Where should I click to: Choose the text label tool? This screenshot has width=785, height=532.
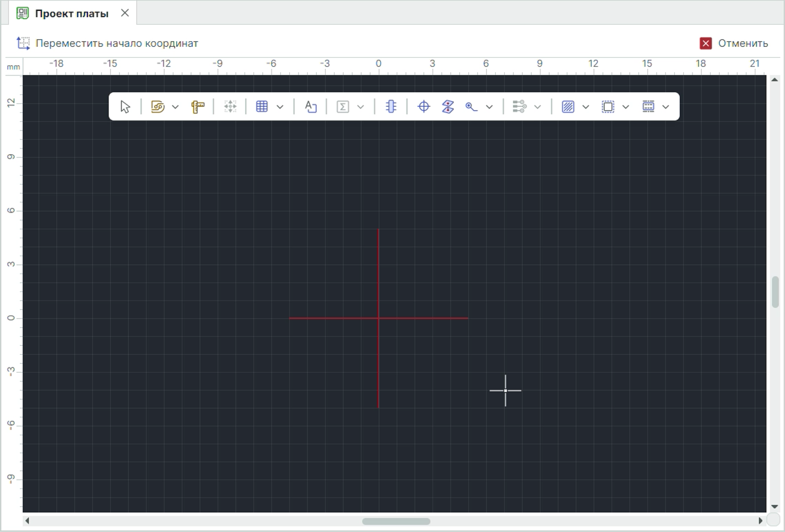pos(311,107)
